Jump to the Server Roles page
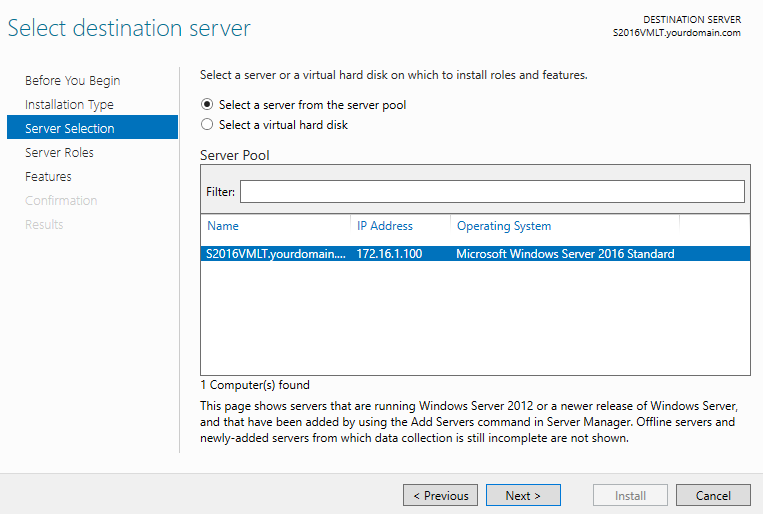This screenshot has width=763, height=514. [59, 153]
